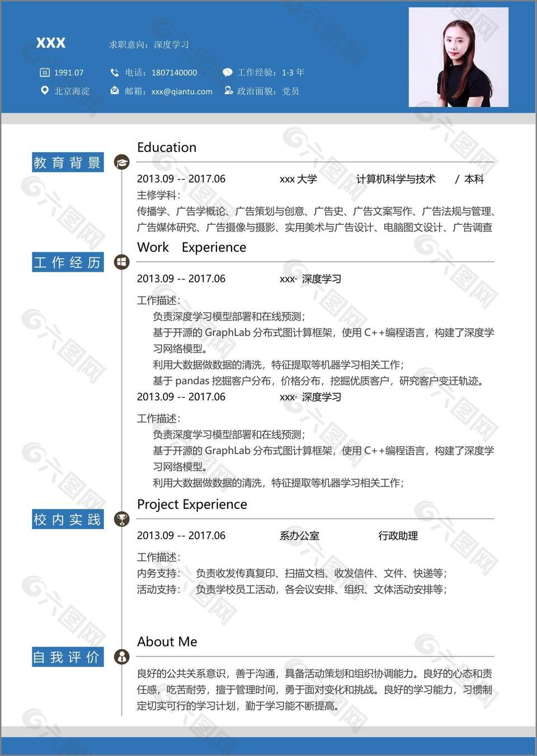Click the graduation cap icon near Education
Screen dimensions: 537x756
click(x=122, y=162)
